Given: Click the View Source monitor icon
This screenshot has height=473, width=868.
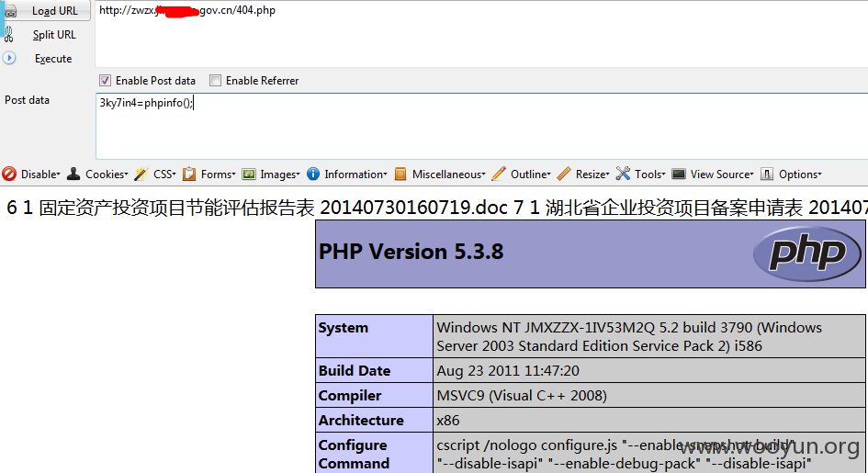Looking at the screenshot, I should pyautogui.click(x=679, y=174).
